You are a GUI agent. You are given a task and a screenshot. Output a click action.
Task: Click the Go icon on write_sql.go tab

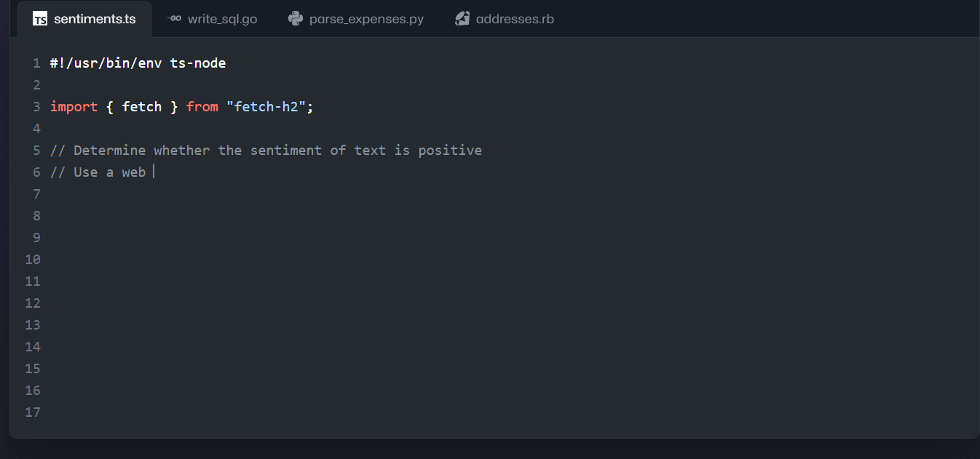pyautogui.click(x=174, y=19)
